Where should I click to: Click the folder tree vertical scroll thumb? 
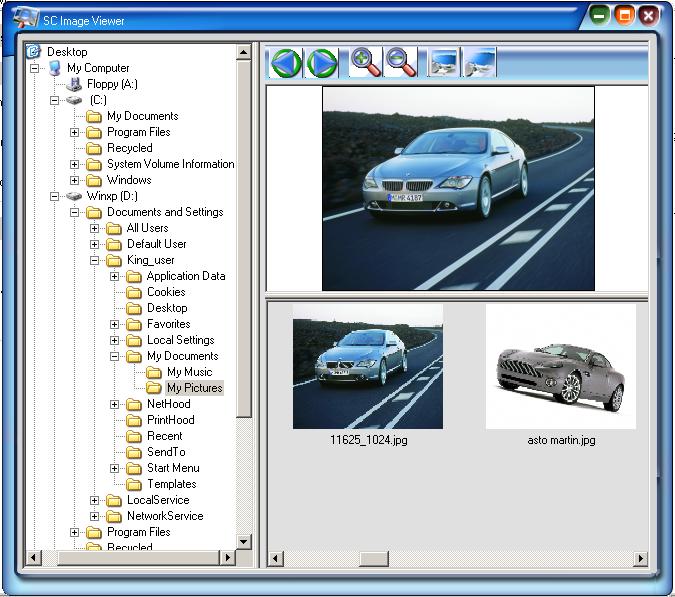244,239
